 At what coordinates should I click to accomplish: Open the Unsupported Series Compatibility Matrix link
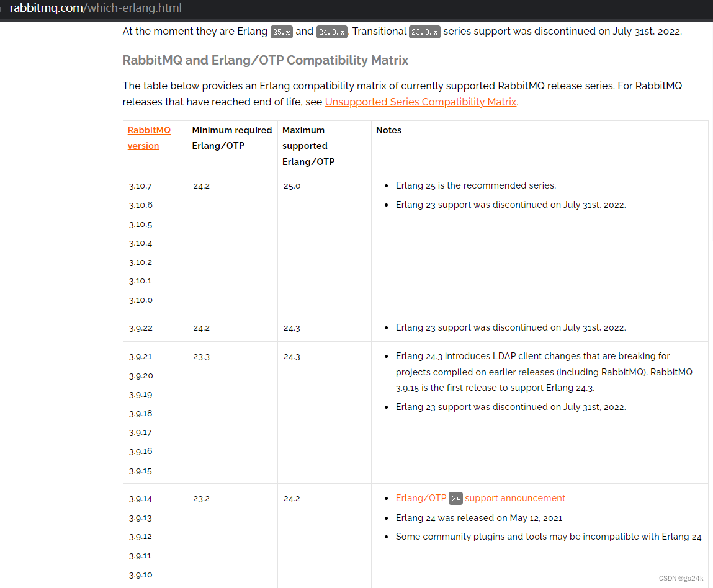[x=421, y=102]
